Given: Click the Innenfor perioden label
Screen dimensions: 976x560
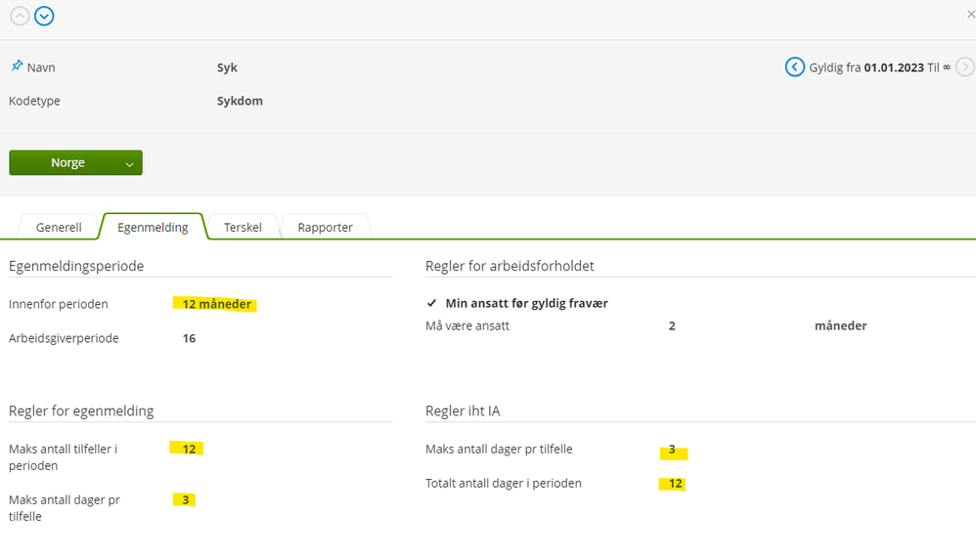Looking at the screenshot, I should tap(59, 304).
